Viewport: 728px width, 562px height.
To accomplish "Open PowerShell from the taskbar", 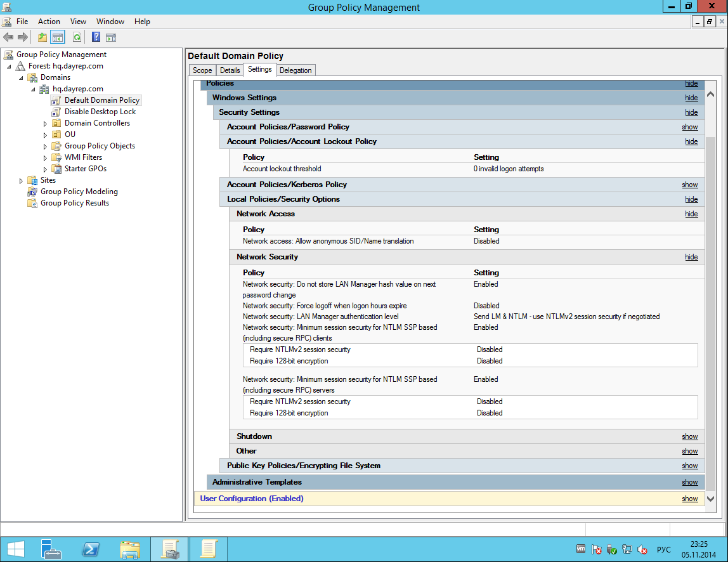I will point(90,549).
